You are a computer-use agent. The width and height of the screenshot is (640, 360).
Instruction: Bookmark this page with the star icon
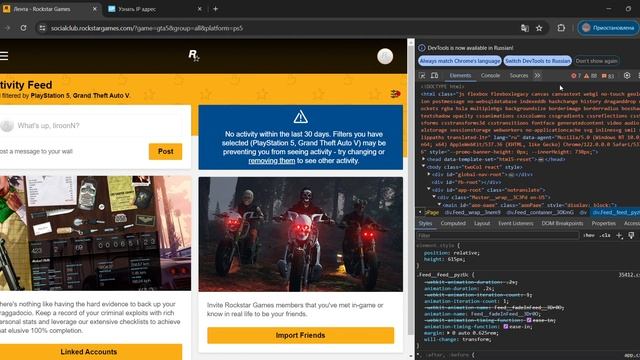coord(539,28)
